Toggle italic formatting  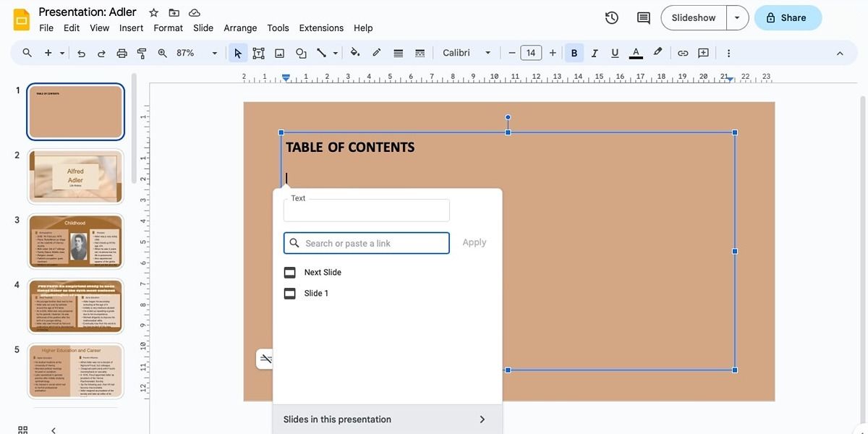coord(594,52)
